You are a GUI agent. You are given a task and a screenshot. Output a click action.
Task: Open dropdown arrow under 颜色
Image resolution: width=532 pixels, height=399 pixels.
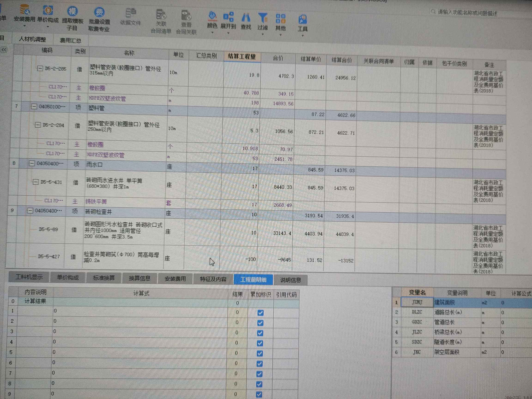point(212,33)
